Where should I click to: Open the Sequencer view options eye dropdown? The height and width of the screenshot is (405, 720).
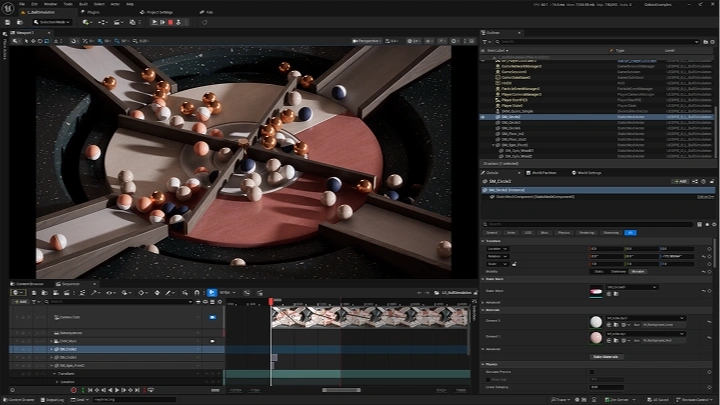[110, 292]
